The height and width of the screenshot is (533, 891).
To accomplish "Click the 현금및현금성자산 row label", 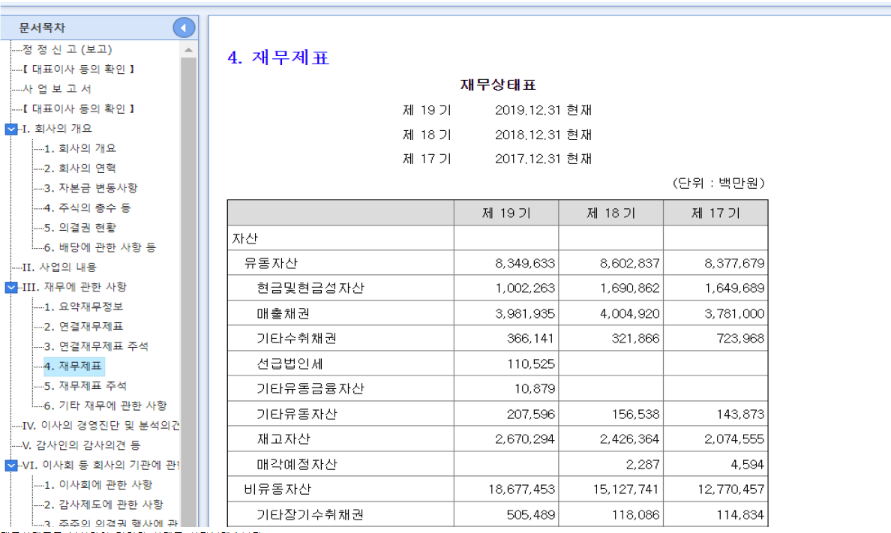I will tap(310, 288).
